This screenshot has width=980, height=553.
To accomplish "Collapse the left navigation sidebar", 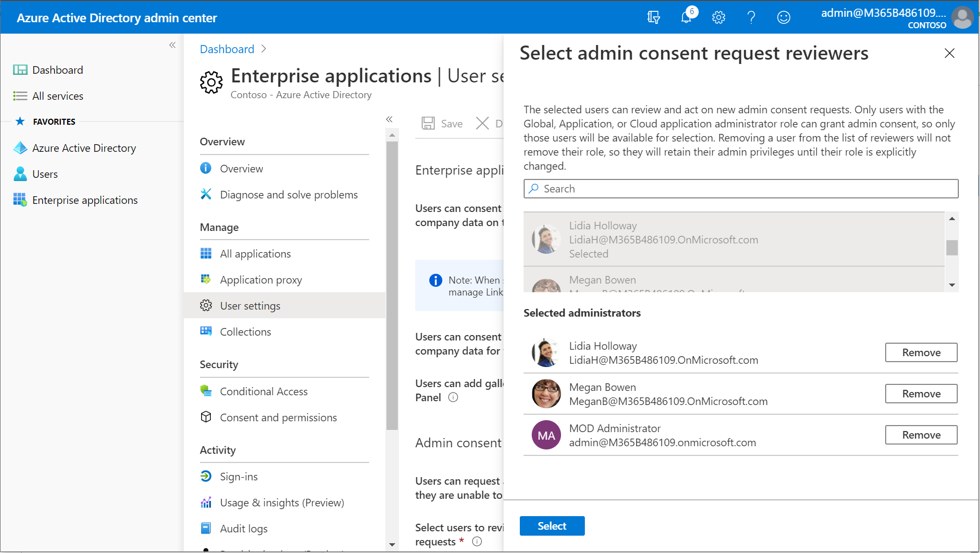I will coord(172,45).
